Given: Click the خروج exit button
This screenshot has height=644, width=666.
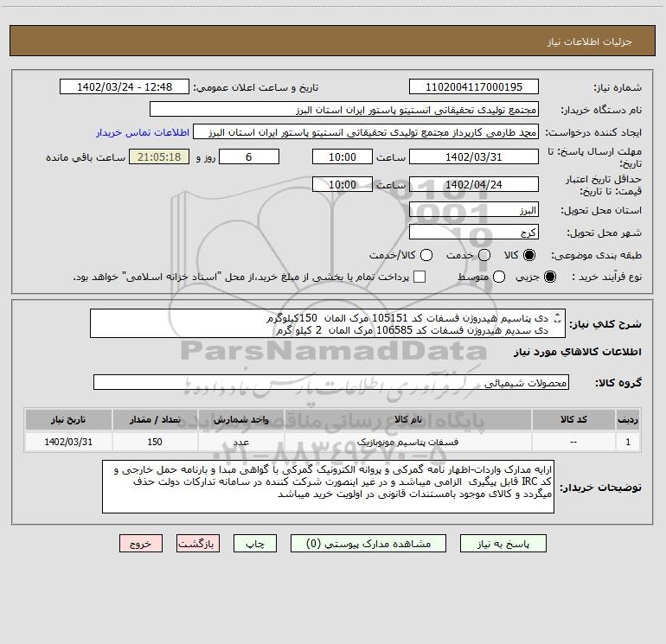Looking at the screenshot, I should pos(141,544).
